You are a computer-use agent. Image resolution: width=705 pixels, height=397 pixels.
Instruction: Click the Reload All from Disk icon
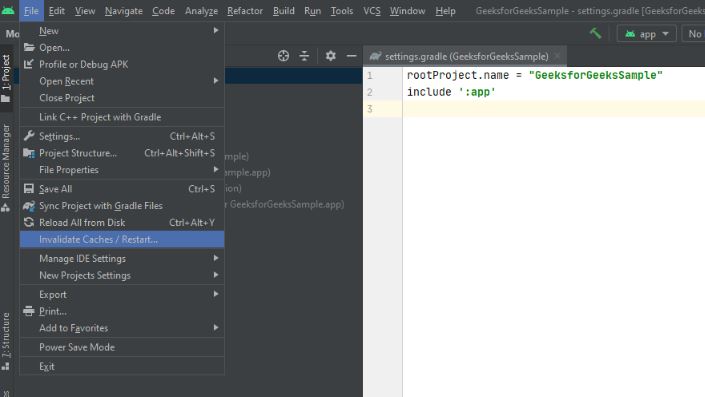coord(29,223)
